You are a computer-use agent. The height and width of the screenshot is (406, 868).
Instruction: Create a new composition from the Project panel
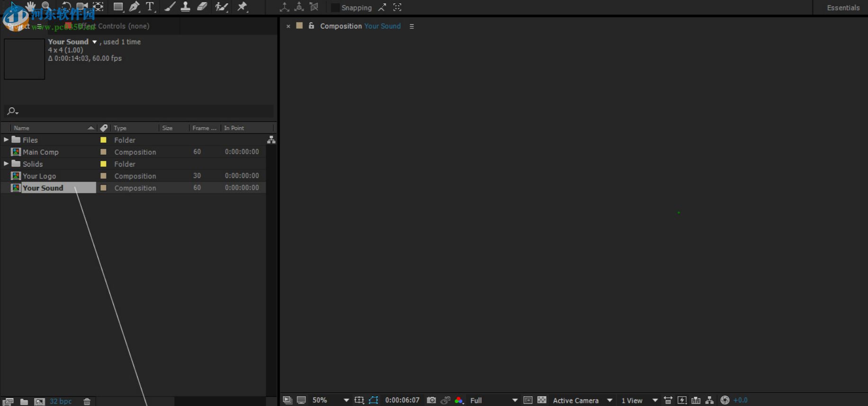tap(40, 401)
